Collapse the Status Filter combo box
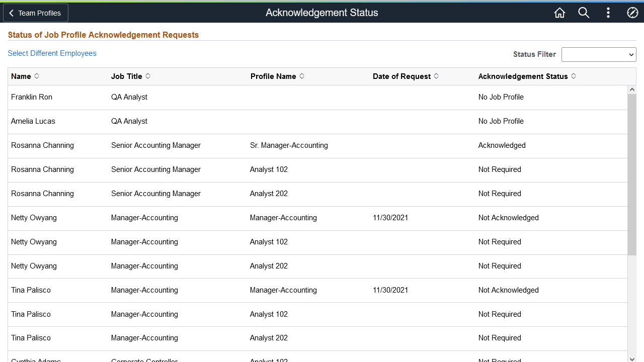Viewport: 644px width, 362px height. tap(599, 54)
